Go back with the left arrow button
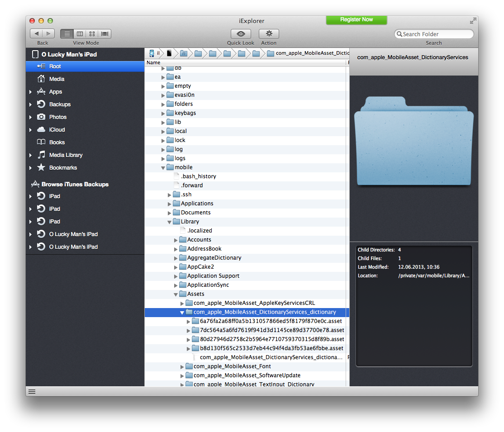This screenshot has height=432, width=504. (x=36, y=34)
